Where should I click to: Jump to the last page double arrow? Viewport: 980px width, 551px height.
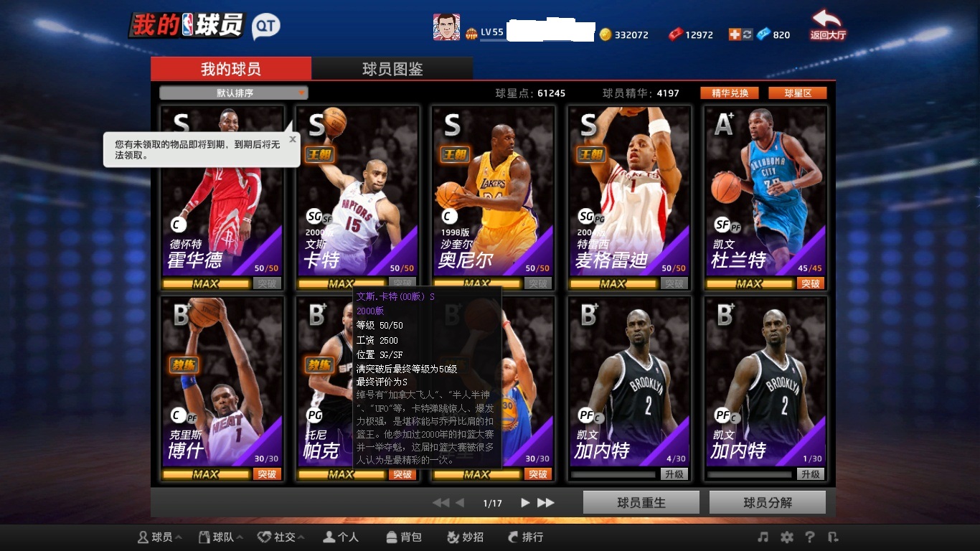tap(546, 503)
